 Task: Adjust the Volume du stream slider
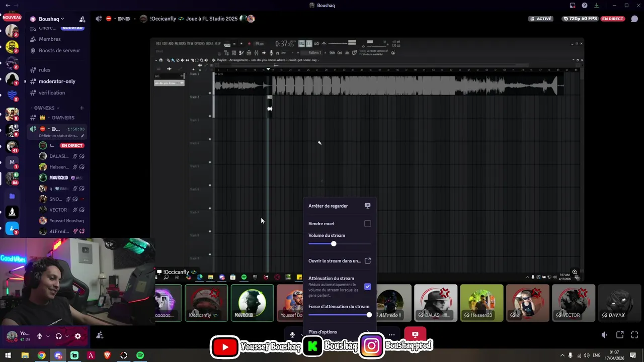click(340, 244)
